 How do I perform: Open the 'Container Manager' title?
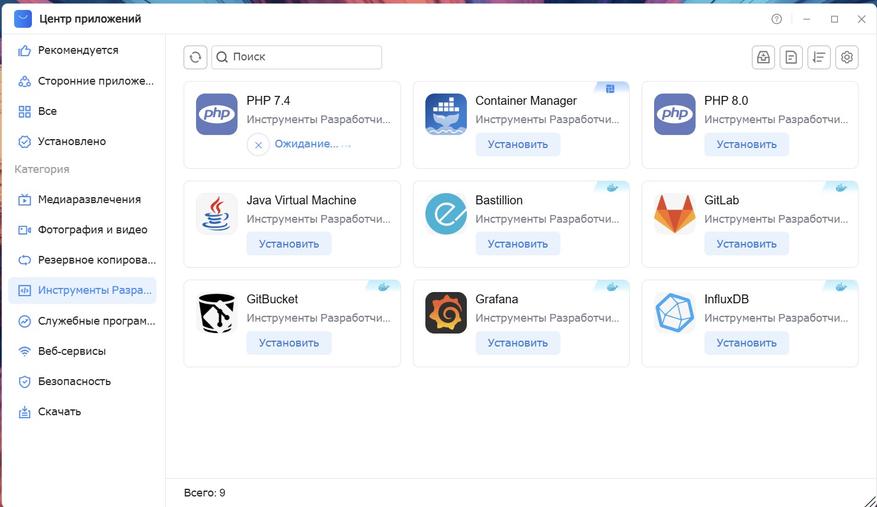click(526, 101)
